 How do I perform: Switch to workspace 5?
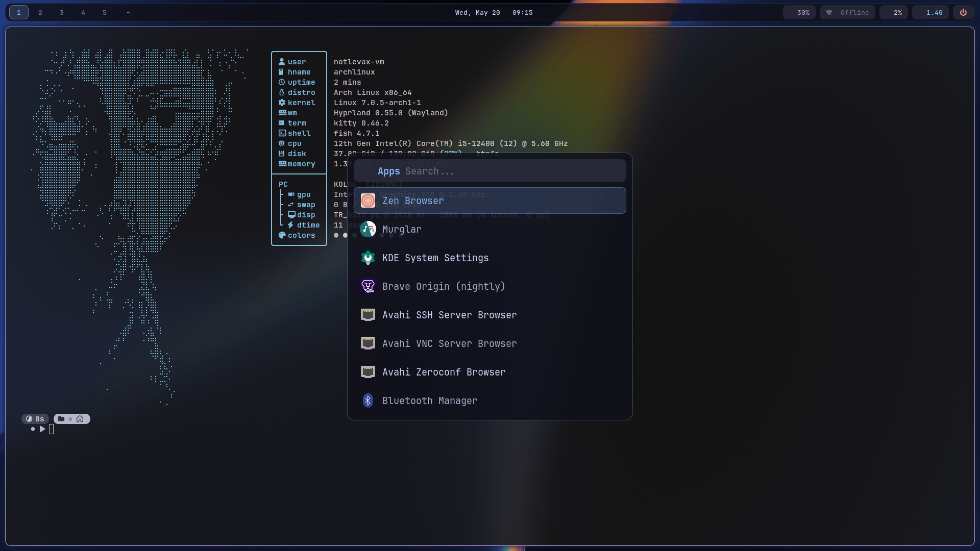(x=105, y=12)
